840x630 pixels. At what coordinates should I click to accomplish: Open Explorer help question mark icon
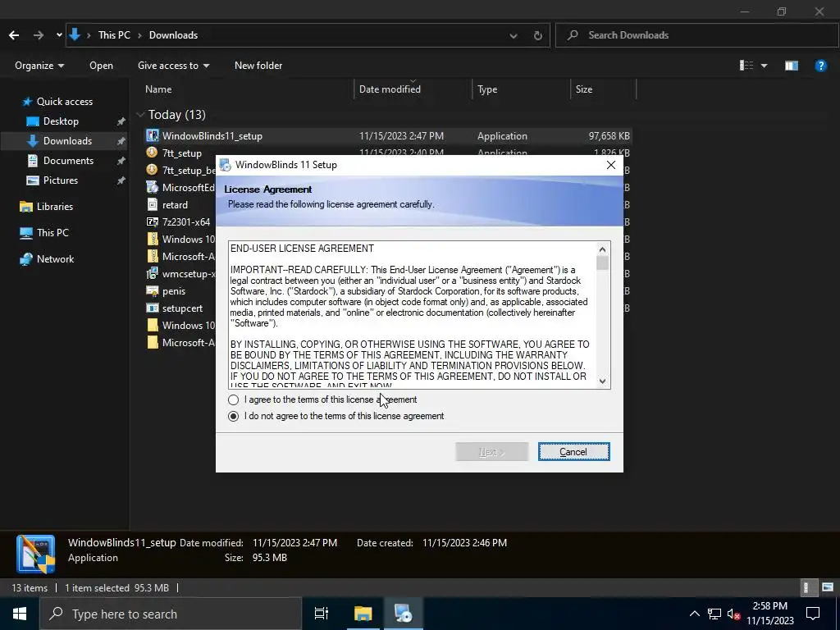(x=820, y=66)
